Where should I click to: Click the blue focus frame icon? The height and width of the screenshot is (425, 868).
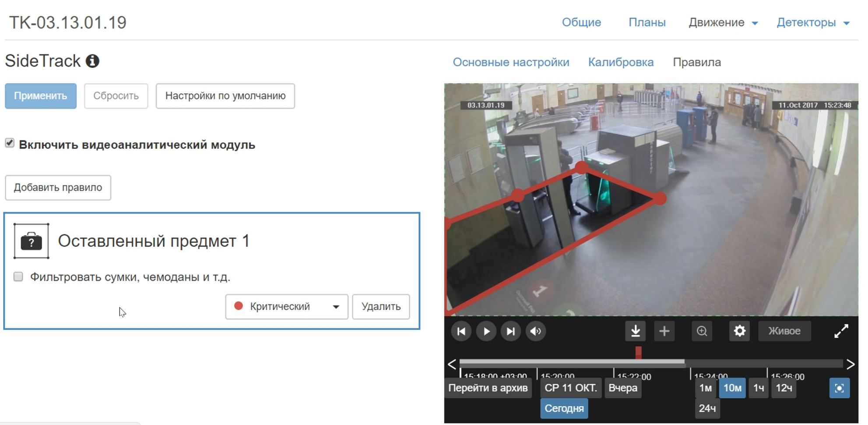(x=840, y=388)
